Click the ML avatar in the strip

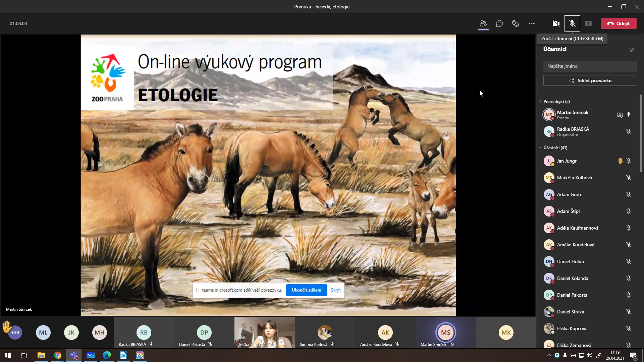click(x=43, y=333)
